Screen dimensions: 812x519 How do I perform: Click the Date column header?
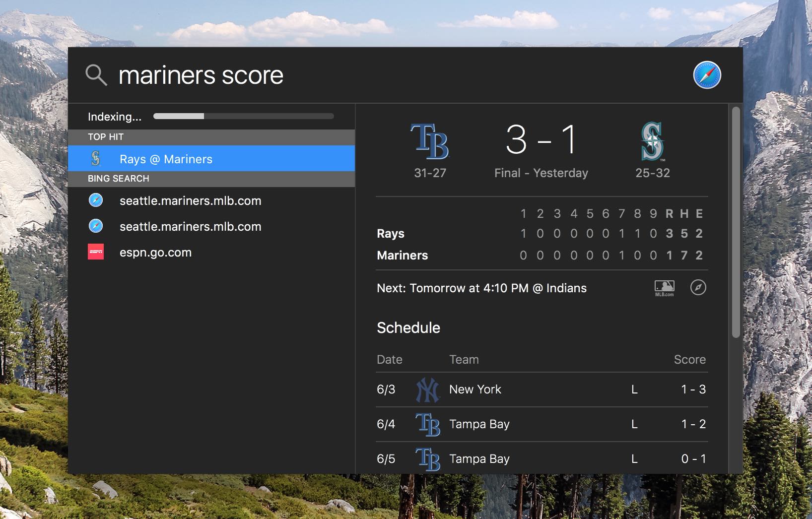[x=390, y=359]
